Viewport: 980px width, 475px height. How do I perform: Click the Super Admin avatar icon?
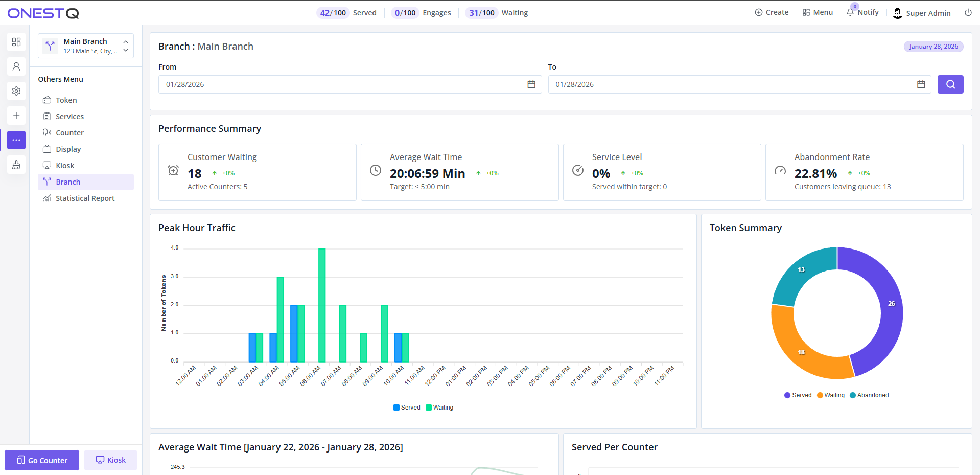[898, 13]
